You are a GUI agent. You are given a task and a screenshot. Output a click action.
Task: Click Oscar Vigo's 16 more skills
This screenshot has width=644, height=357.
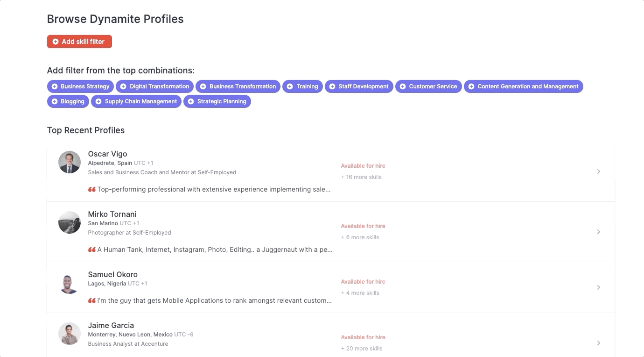[x=362, y=177]
